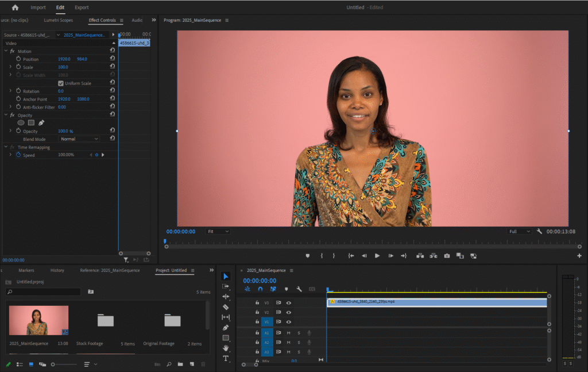This screenshot has width=588, height=372.
Task: Add marker in Program monitor
Action: coord(308,256)
